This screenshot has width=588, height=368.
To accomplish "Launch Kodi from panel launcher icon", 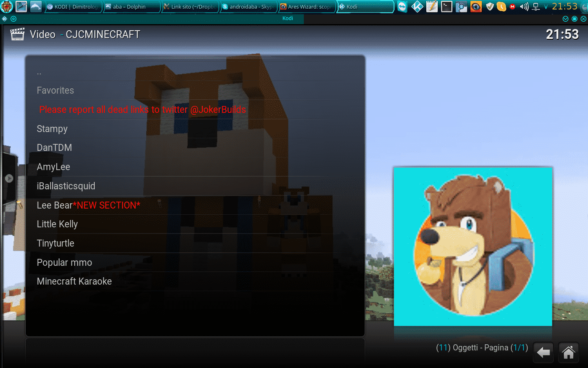I will (x=417, y=7).
